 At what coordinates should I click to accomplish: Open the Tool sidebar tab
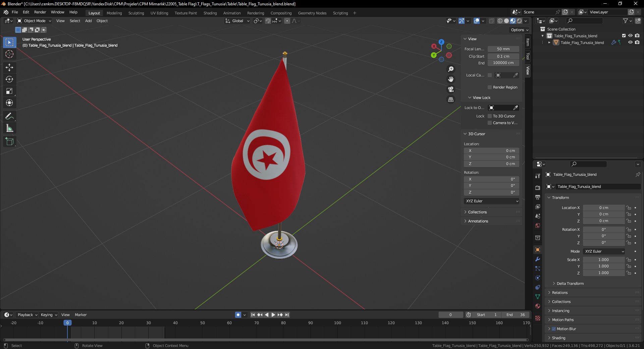click(528, 56)
